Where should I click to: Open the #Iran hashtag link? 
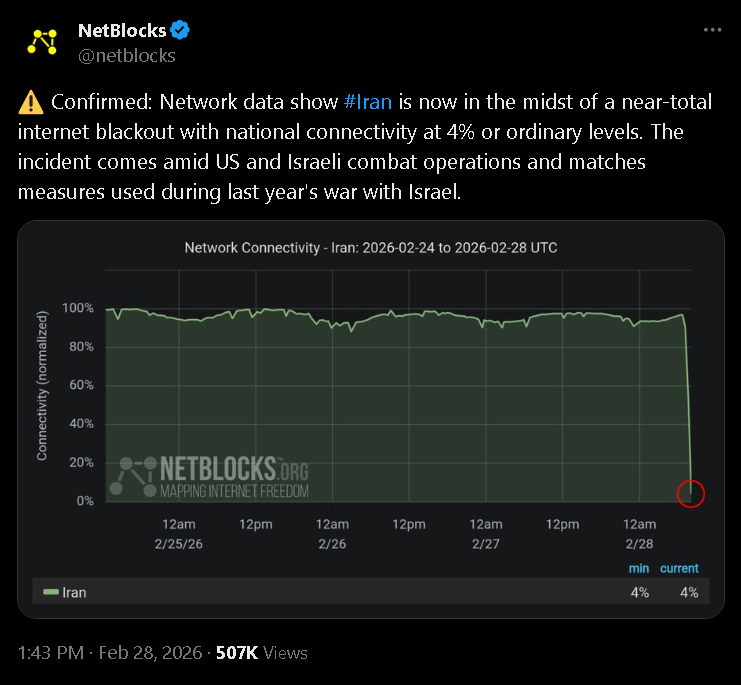point(367,103)
